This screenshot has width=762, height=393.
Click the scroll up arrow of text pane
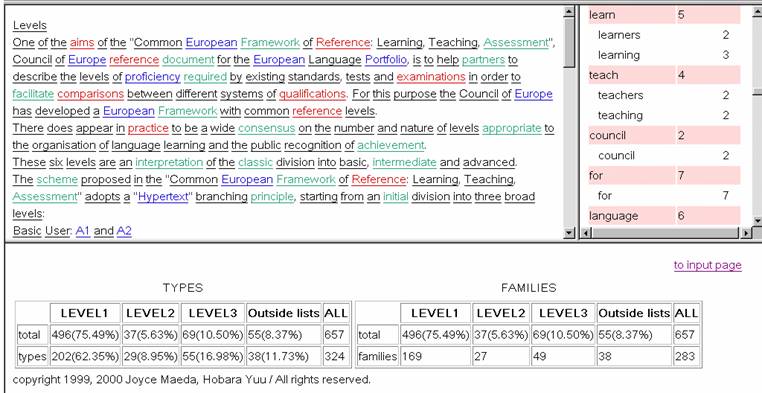tap(569, 12)
